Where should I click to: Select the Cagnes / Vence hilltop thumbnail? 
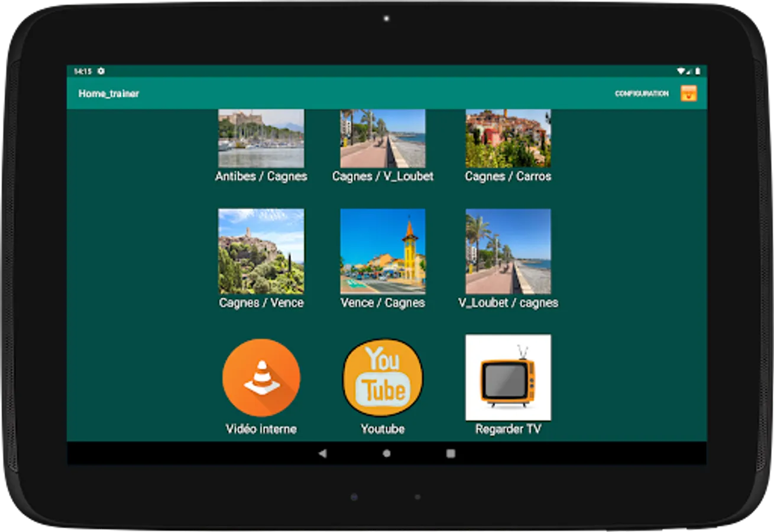click(x=261, y=251)
